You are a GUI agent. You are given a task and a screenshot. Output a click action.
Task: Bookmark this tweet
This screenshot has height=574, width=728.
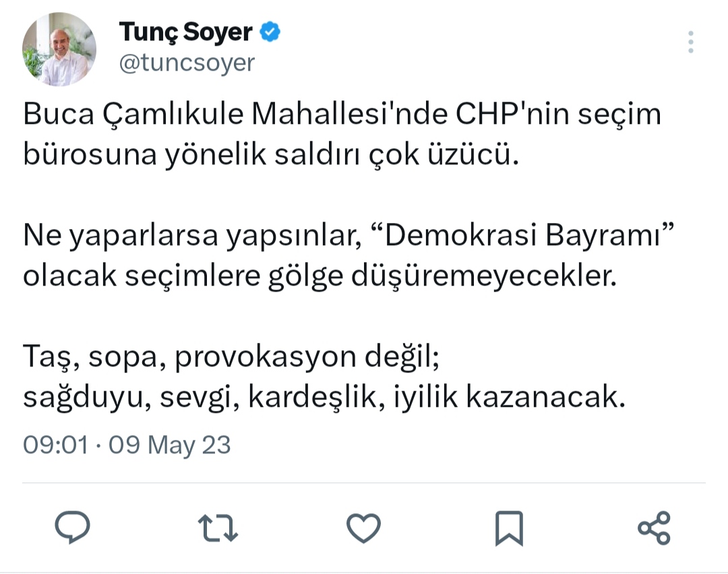point(509,528)
